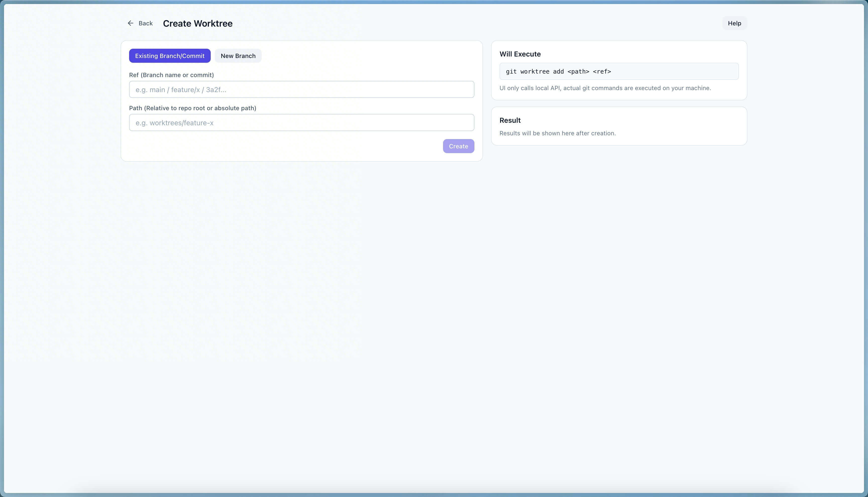Viewport: 868px width, 497px height.
Task: Click the <path> placeholder in command preview
Action: [x=578, y=71]
